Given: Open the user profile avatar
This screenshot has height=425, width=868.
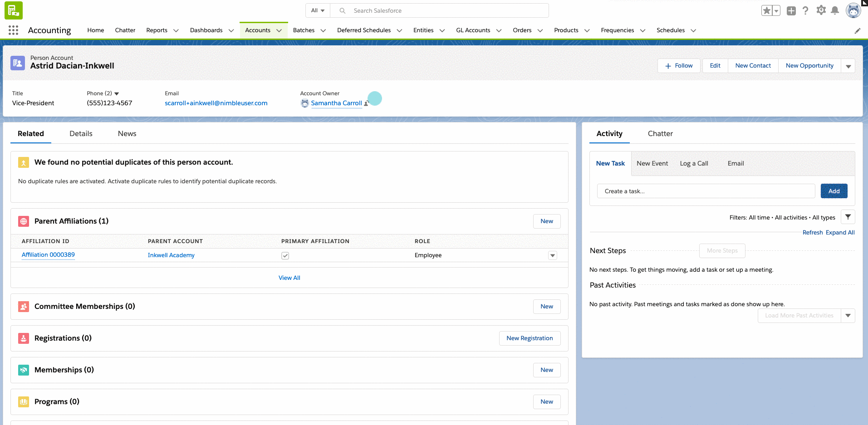Looking at the screenshot, I should (853, 10).
